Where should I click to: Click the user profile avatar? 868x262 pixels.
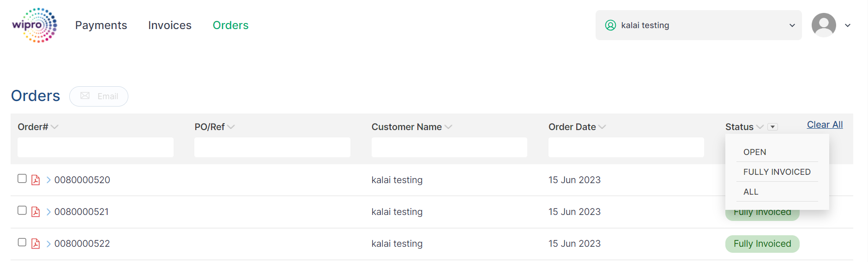[824, 25]
